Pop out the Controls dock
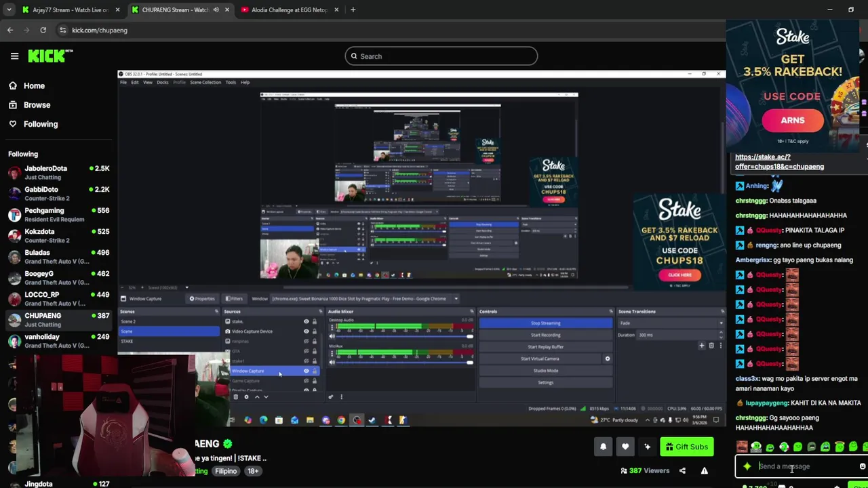 (x=610, y=312)
